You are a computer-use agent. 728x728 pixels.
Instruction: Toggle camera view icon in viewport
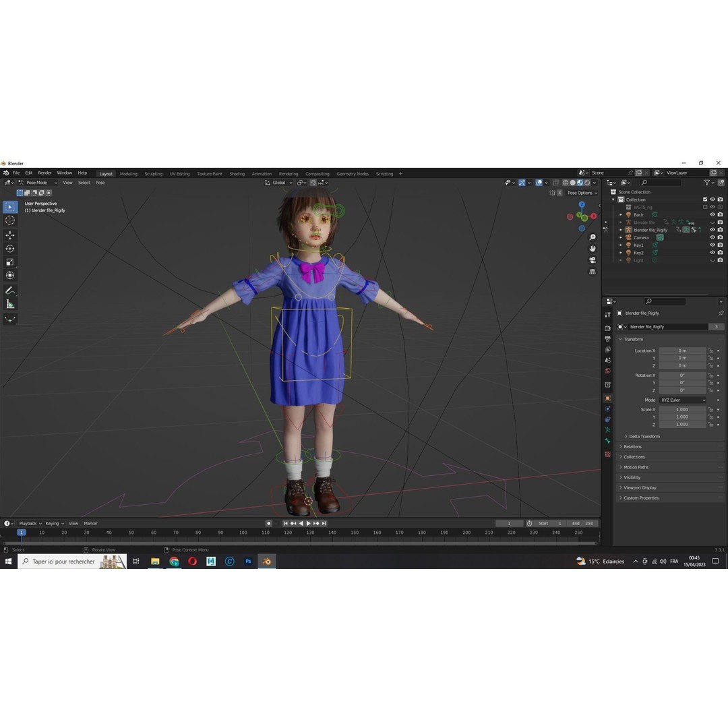click(x=593, y=260)
